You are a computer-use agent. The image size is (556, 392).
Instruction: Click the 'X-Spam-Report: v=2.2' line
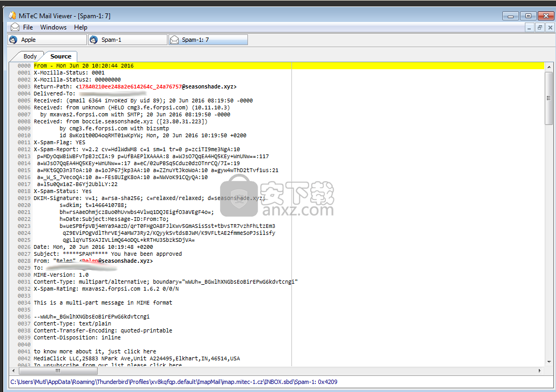click(137, 149)
